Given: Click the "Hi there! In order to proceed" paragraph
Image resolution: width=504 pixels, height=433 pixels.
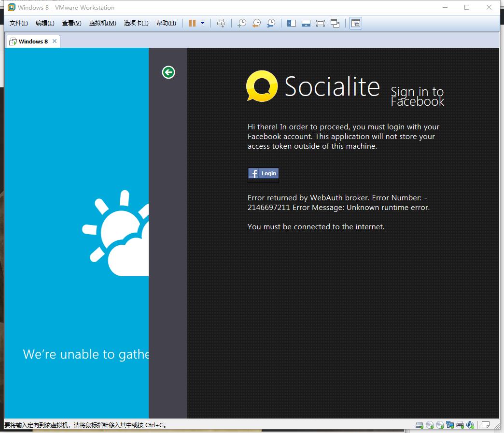Looking at the screenshot, I should click(343, 136).
